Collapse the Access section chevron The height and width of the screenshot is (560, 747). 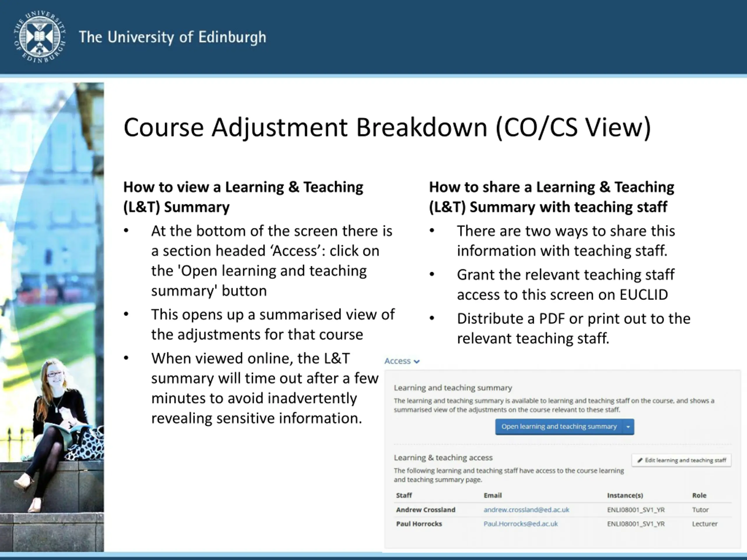click(x=417, y=361)
